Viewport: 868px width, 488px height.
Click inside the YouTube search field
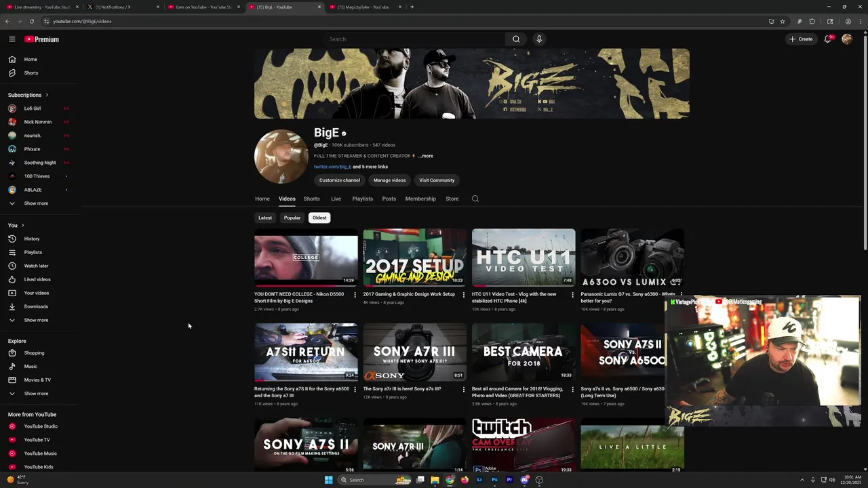(x=414, y=39)
